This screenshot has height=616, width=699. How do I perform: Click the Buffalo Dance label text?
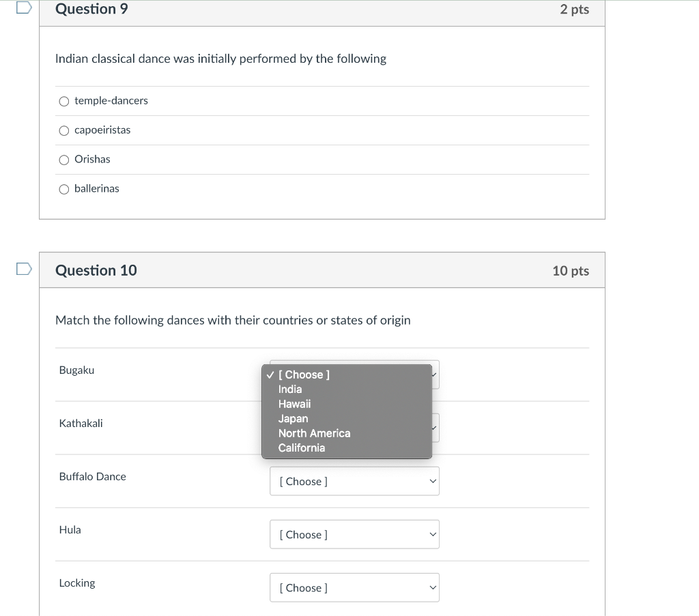pos(93,477)
